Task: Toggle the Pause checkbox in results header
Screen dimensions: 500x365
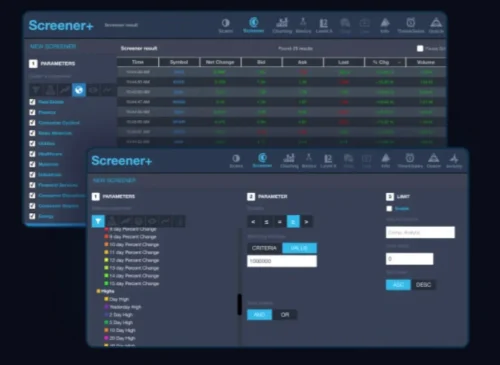Action: tap(420, 49)
